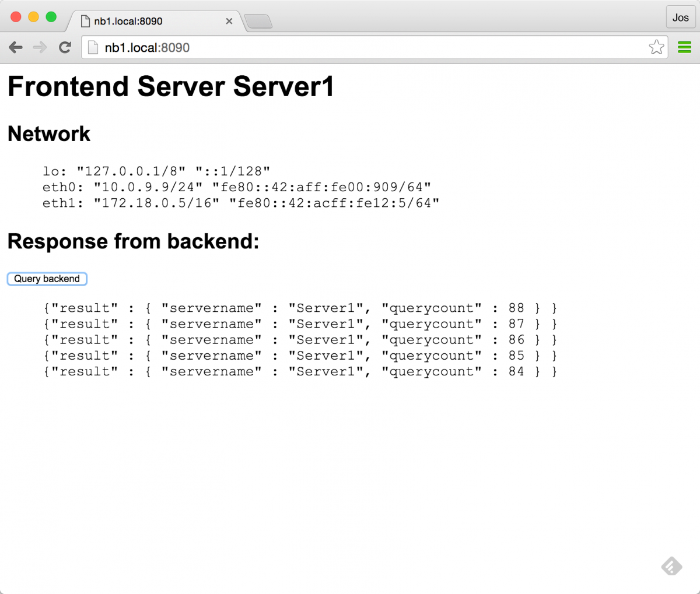Click the Network heading
This screenshot has width=700, height=594.
pos(49,133)
